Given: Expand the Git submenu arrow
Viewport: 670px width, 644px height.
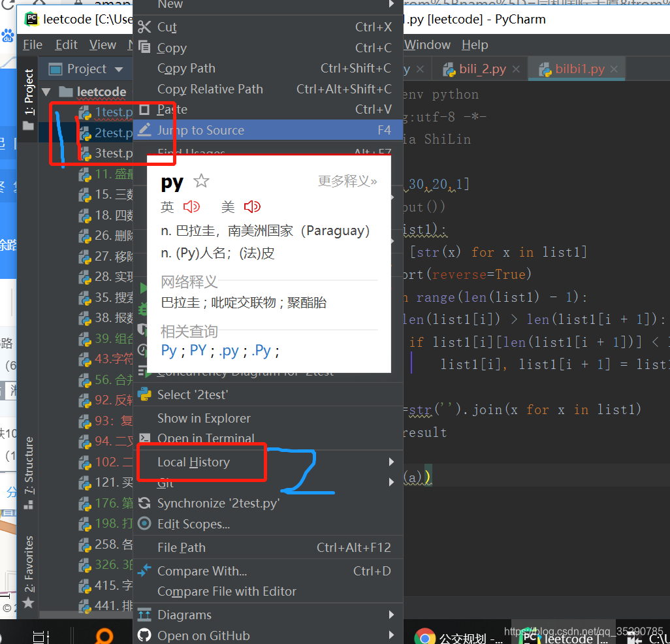Looking at the screenshot, I should click(x=391, y=482).
